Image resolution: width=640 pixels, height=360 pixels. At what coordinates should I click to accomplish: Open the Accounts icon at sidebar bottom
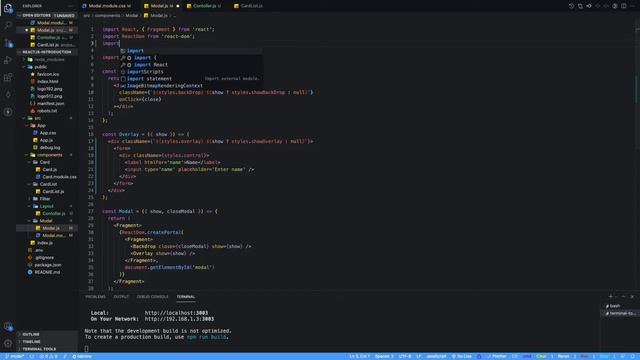[8, 326]
